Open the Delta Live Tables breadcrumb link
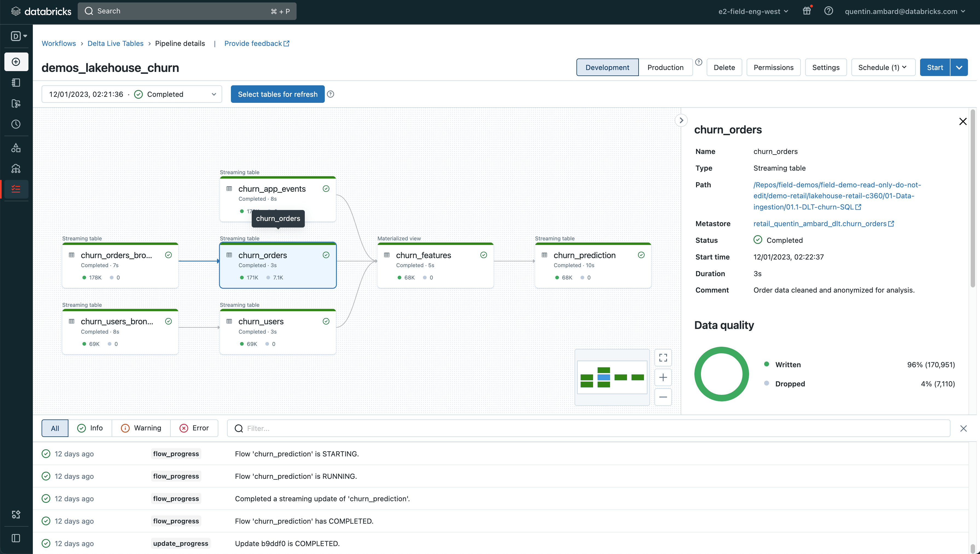 (x=115, y=43)
